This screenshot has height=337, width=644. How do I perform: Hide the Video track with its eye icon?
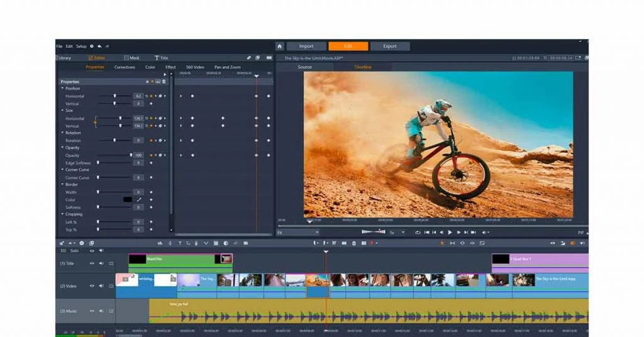92,286
